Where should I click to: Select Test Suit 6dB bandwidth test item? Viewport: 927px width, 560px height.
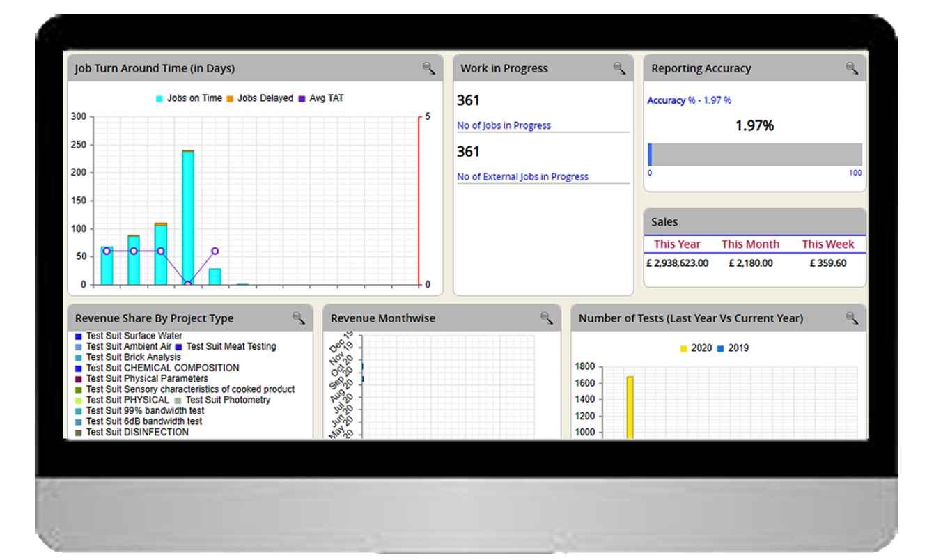pos(139,421)
